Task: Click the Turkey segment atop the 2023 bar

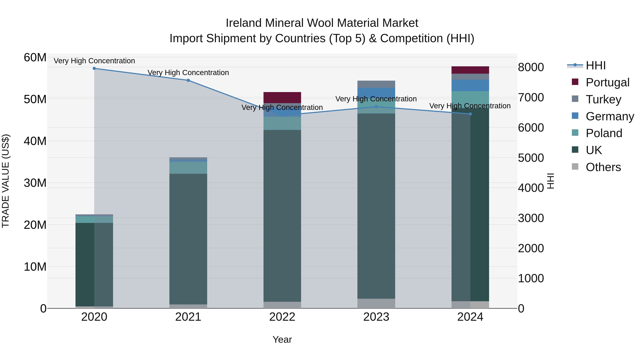Action: pos(376,84)
